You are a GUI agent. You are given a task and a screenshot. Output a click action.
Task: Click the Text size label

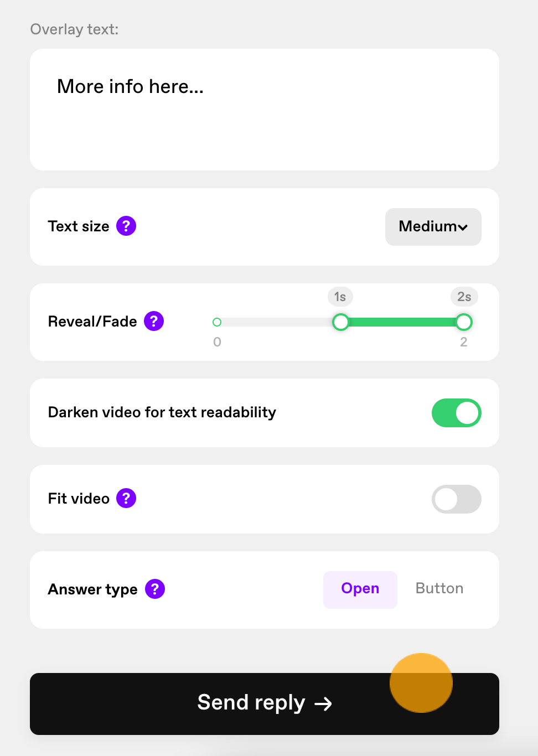click(79, 226)
